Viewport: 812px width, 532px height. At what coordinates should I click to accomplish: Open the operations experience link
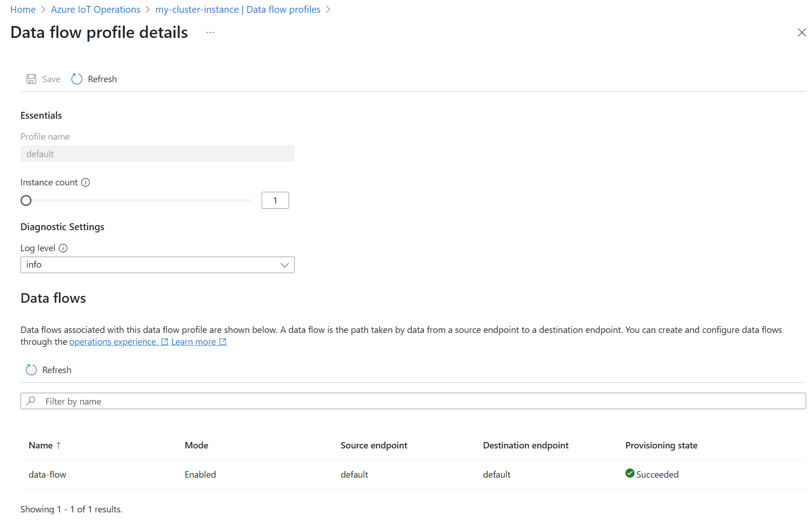point(112,342)
